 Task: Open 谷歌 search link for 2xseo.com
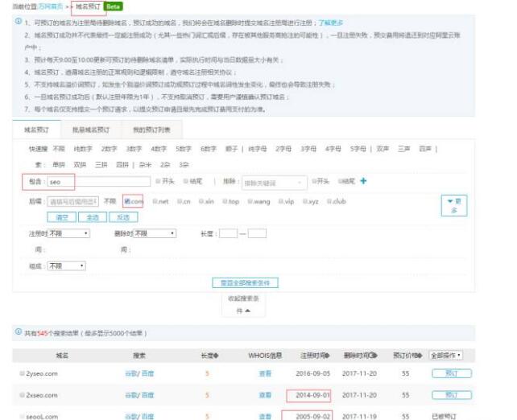131,394
